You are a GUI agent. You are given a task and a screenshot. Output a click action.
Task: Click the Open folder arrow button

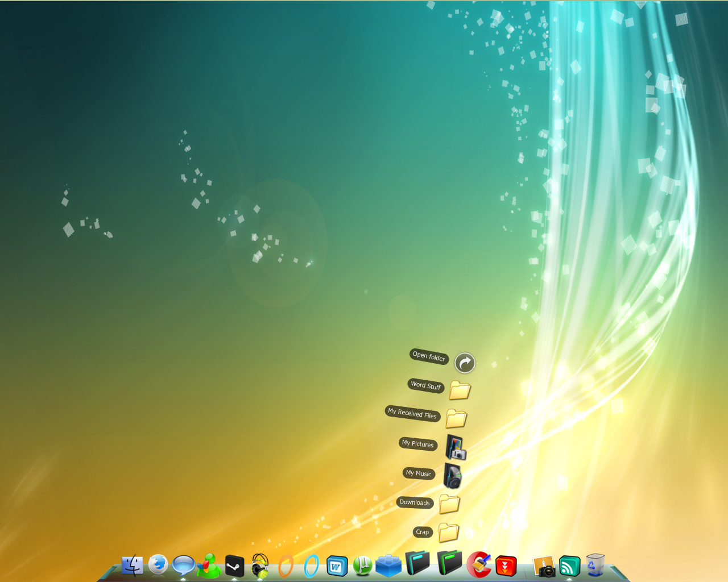465,363
